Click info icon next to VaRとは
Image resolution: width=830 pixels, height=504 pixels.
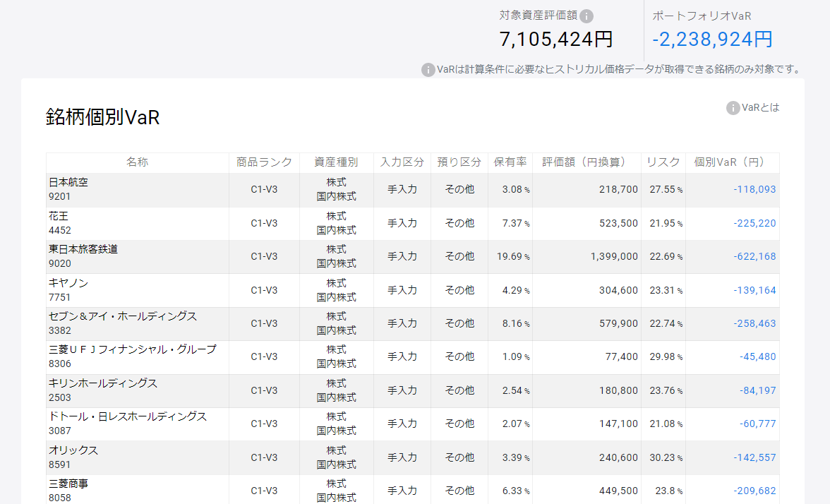tap(733, 108)
